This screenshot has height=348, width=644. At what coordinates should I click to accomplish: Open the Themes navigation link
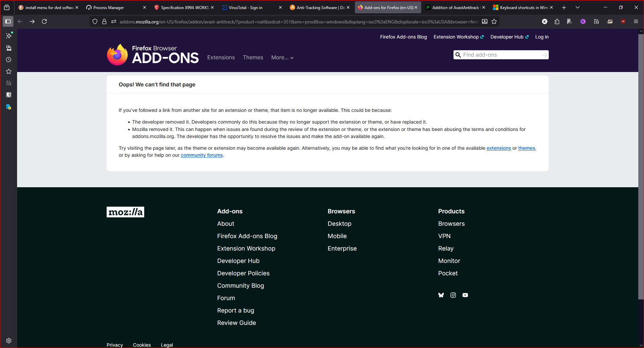tap(253, 58)
